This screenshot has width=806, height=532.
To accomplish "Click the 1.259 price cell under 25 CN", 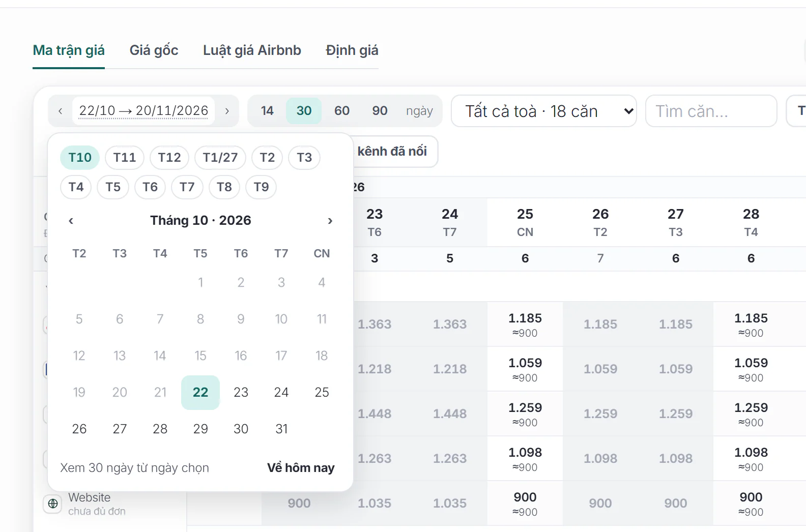I will click(x=525, y=414).
